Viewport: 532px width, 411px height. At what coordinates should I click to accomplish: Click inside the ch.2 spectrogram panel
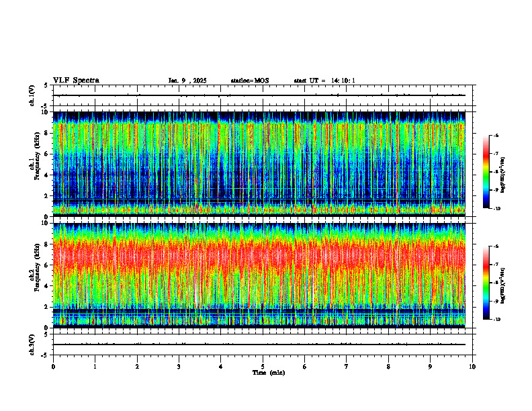(x=259, y=275)
